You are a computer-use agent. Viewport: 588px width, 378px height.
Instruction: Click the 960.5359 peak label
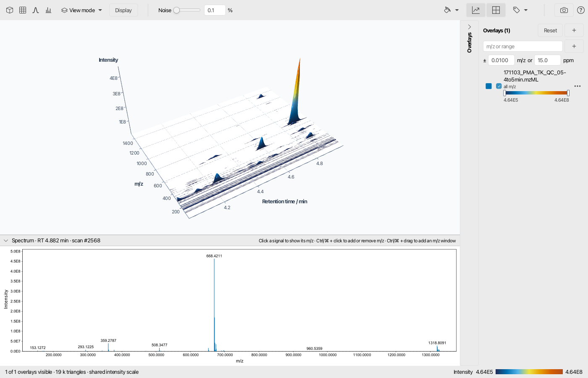pos(315,349)
